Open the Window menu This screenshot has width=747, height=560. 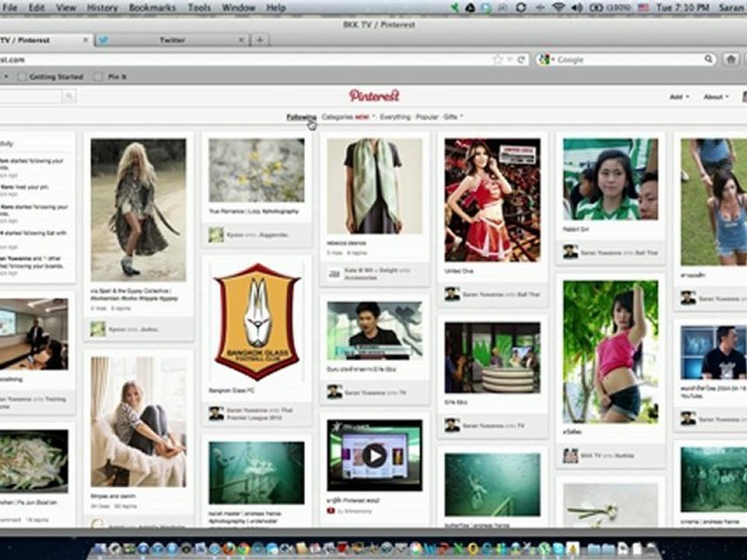238,8
